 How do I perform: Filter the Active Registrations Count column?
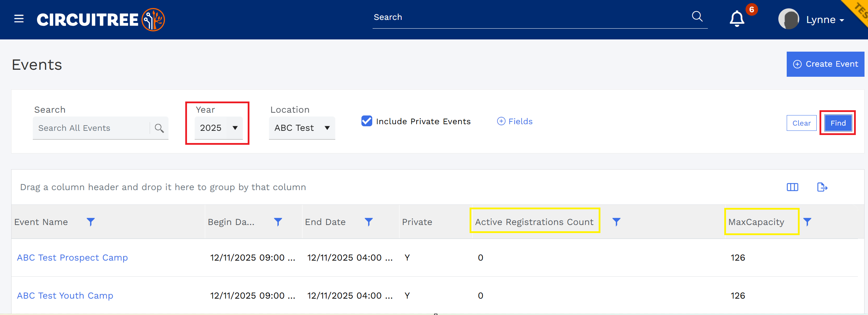pyautogui.click(x=616, y=222)
